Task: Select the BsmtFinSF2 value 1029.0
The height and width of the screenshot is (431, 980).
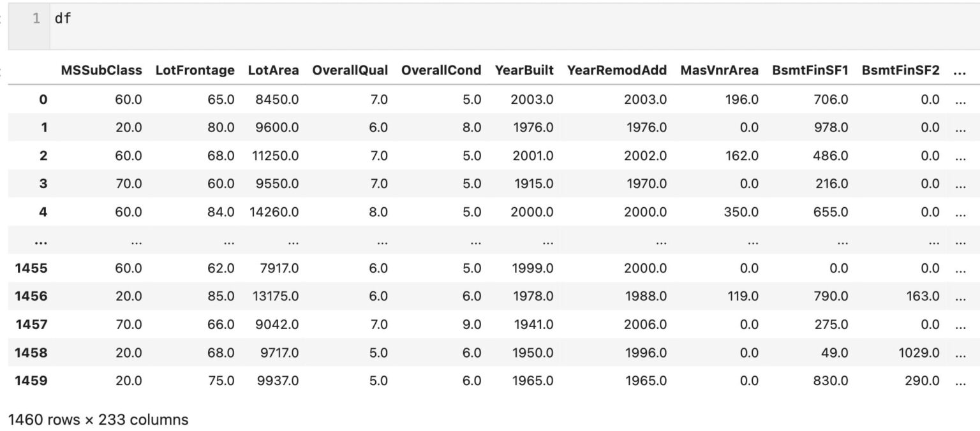Action: tap(917, 353)
